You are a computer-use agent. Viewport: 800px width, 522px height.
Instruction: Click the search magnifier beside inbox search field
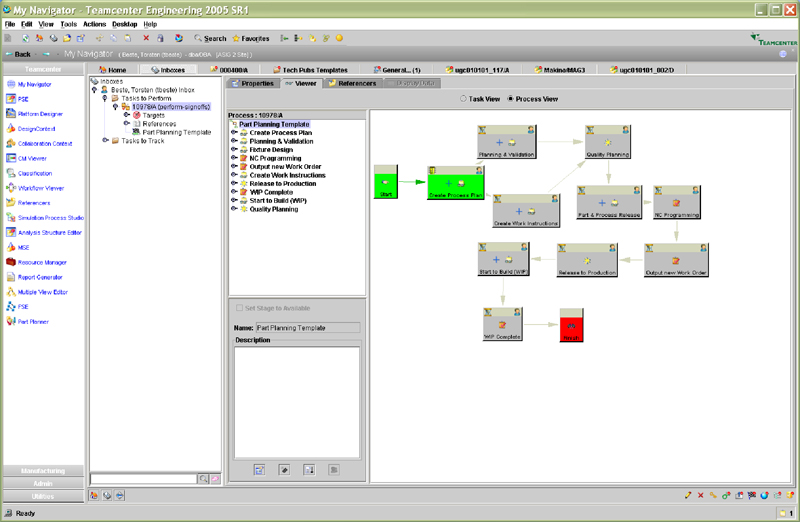click(203, 479)
